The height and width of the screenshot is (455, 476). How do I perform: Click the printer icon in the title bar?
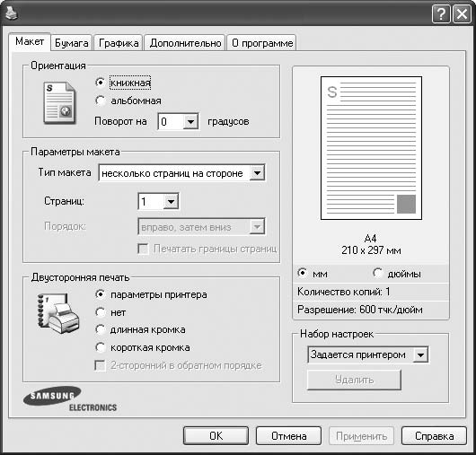tap(12, 13)
